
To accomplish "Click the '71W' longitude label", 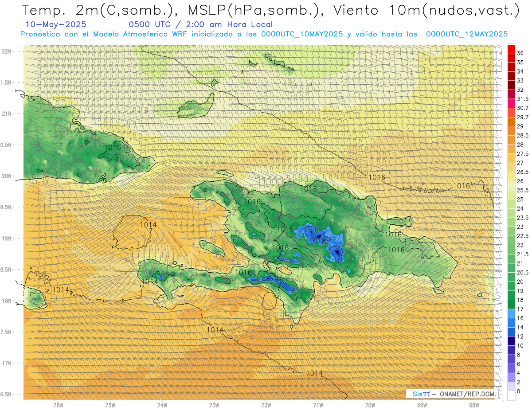I will click(x=318, y=405).
